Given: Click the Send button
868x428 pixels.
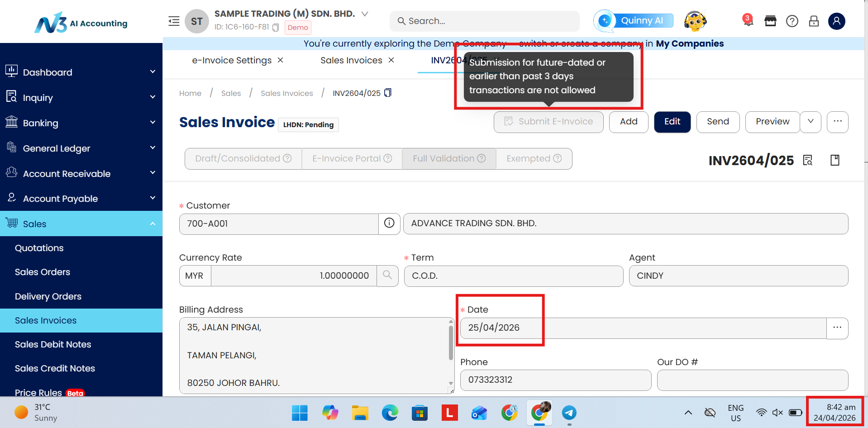Looking at the screenshot, I should point(718,122).
